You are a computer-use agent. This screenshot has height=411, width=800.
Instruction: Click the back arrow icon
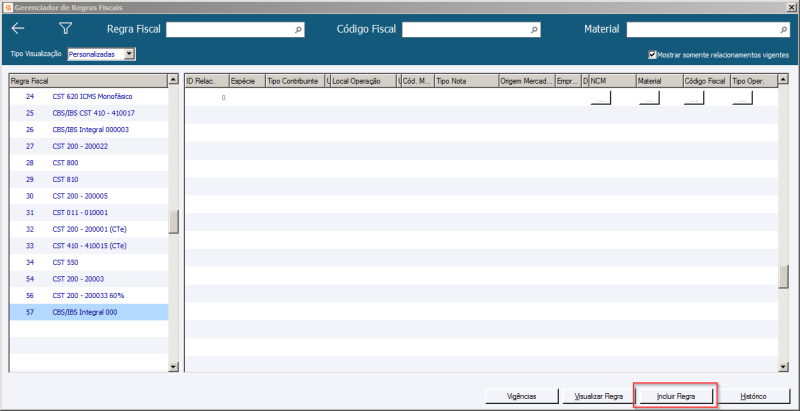(x=18, y=29)
